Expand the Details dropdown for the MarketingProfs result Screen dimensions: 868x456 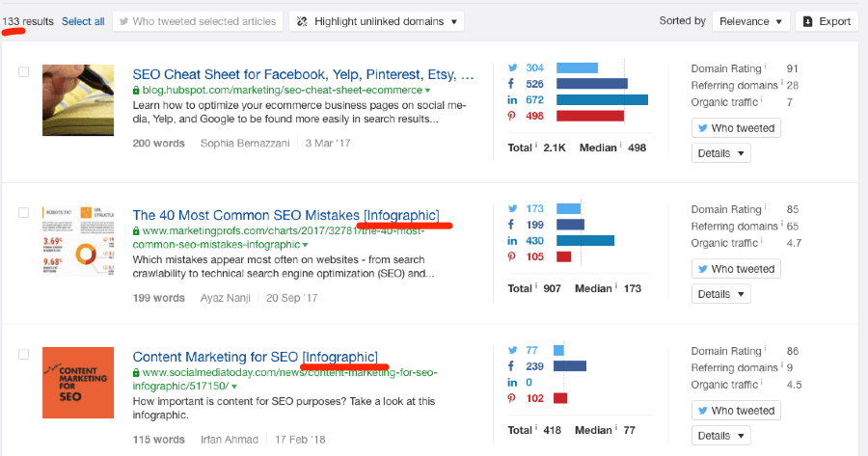(x=720, y=294)
